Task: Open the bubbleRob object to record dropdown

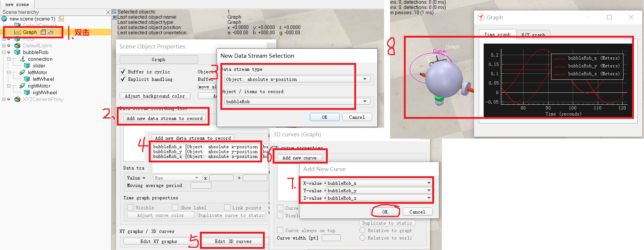Action: [x=297, y=101]
